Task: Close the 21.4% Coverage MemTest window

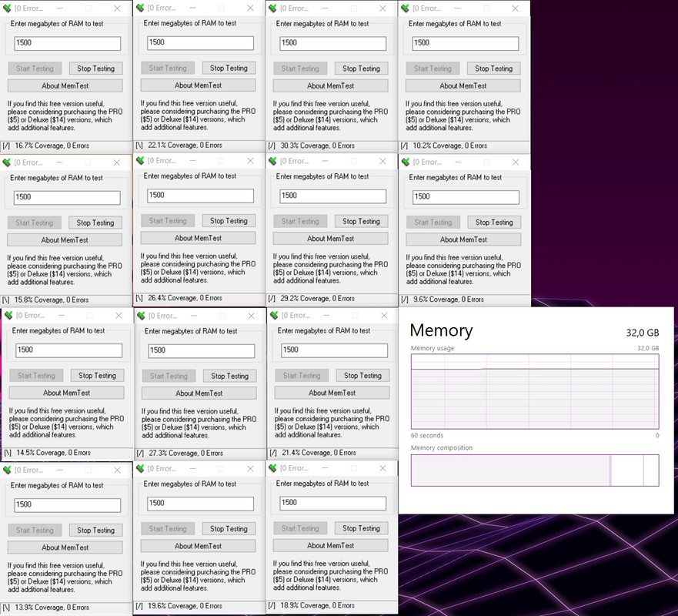Action: pyautogui.click(x=384, y=316)
